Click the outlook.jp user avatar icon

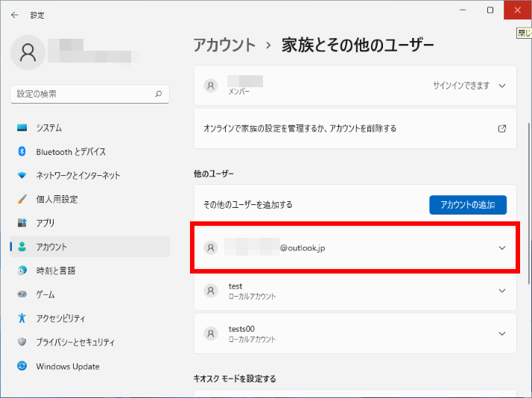click(x=211, y=247)
